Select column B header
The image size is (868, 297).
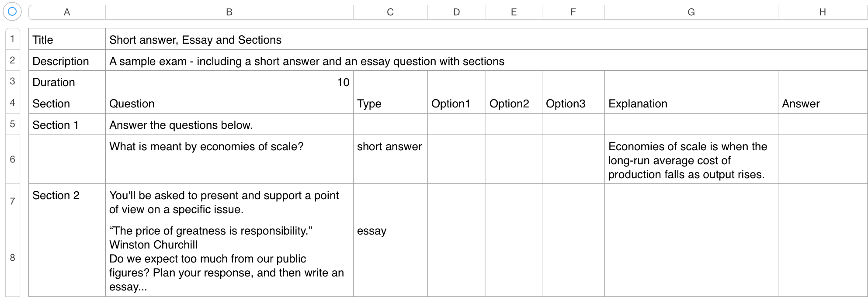(229, 12)
